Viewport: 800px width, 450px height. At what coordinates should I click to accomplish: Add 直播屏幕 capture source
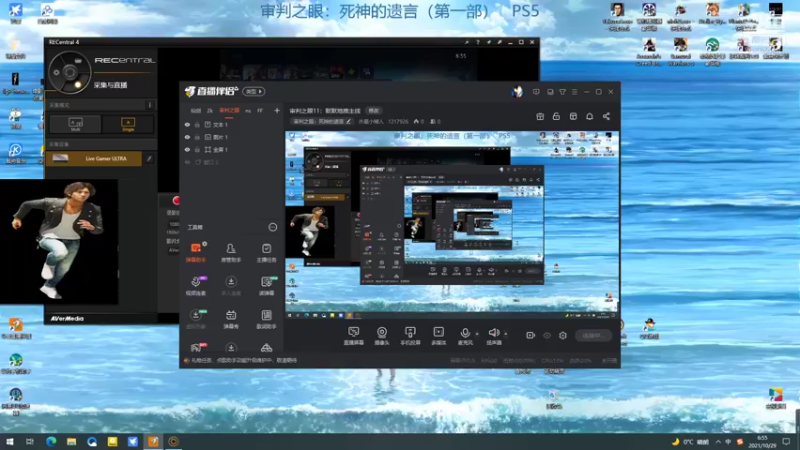[x=353, y=336]
